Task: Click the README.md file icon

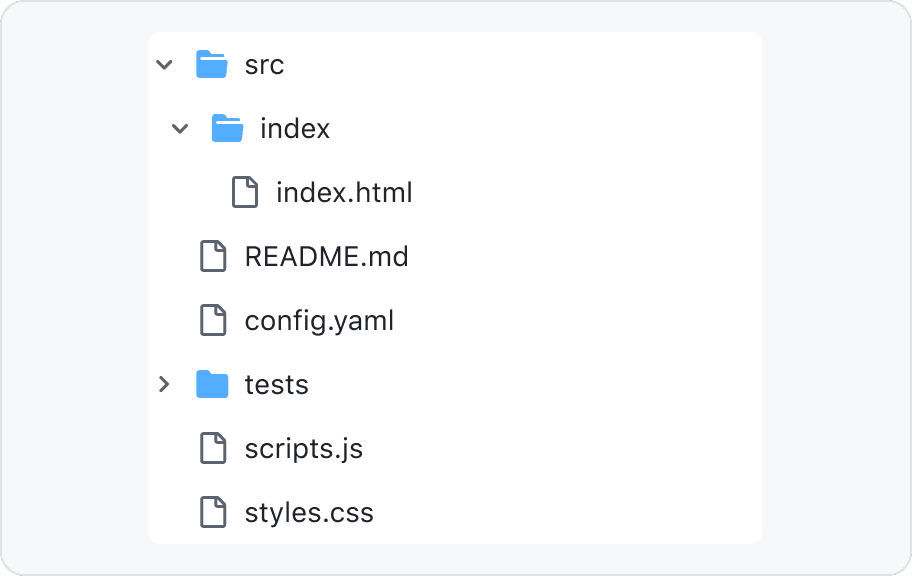Action: click(x=213, y=256)
